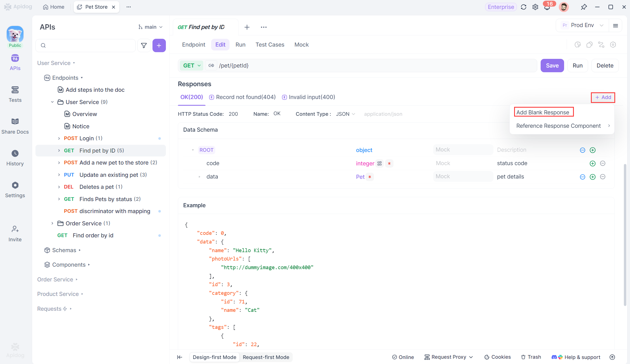The height and width of the screenshot is (364, 630).
Task: Click the path link icon beside GET
Action: 211,66
